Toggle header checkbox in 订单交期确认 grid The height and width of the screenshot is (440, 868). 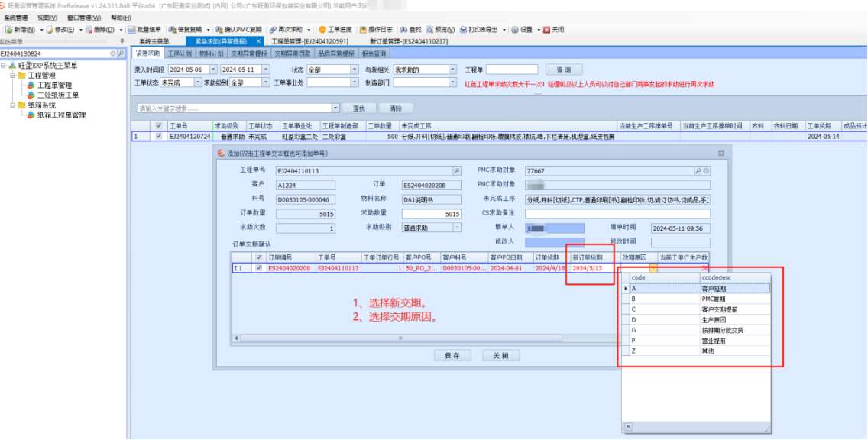click(x=258, y=257)
